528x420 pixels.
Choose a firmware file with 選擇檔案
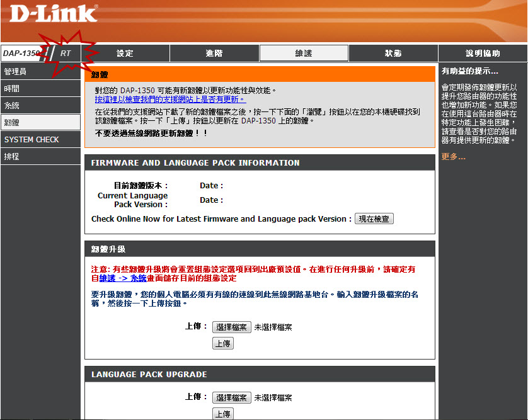click(232, 327)
